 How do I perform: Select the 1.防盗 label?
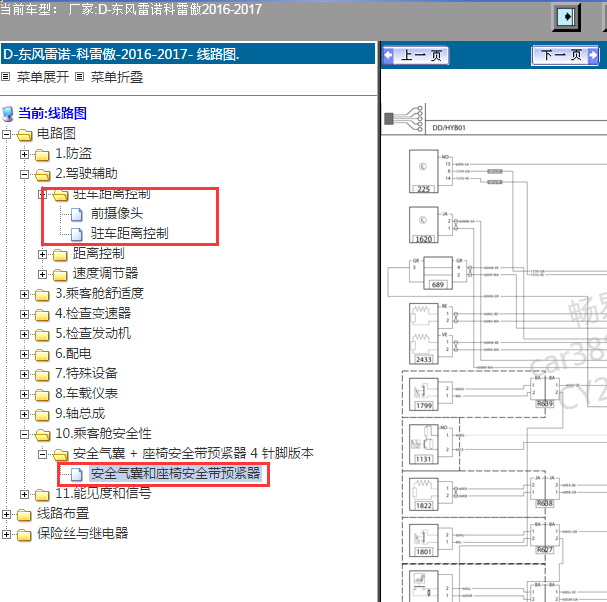point(74,153)
